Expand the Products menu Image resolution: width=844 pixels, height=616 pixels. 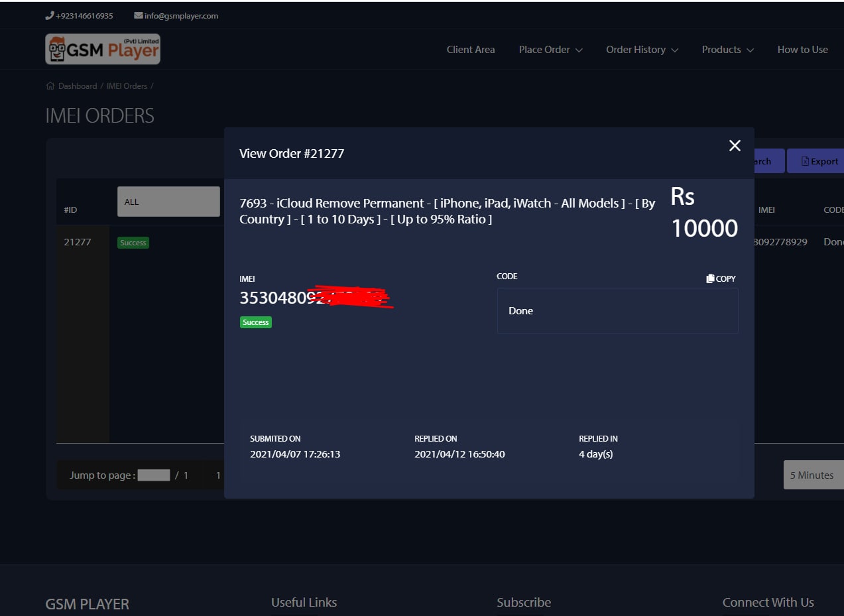pos(728,50)
